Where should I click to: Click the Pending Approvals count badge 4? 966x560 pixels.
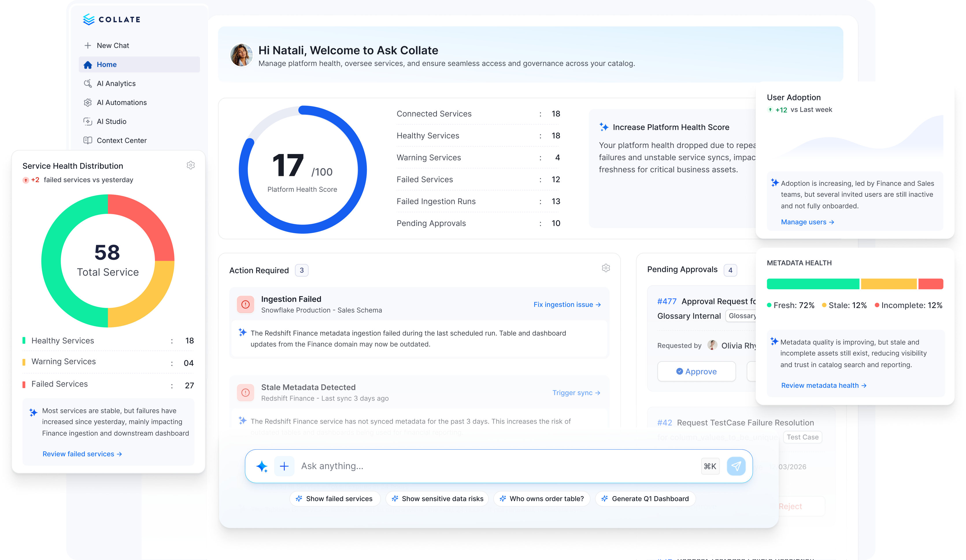[730, 270]
